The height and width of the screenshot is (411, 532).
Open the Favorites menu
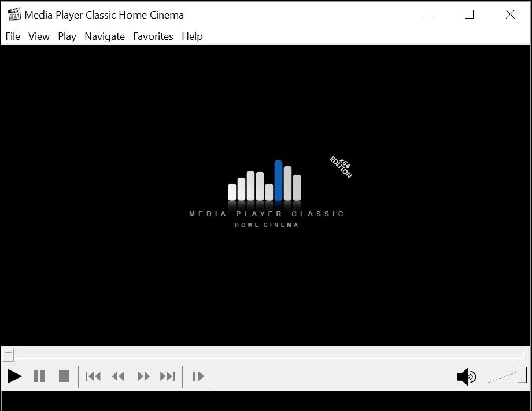coord(153,36)
